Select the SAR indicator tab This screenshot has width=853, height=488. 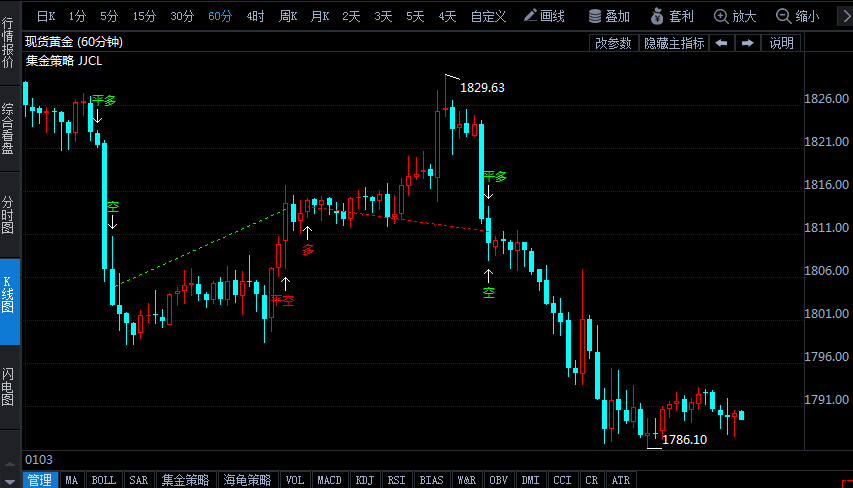139,480
